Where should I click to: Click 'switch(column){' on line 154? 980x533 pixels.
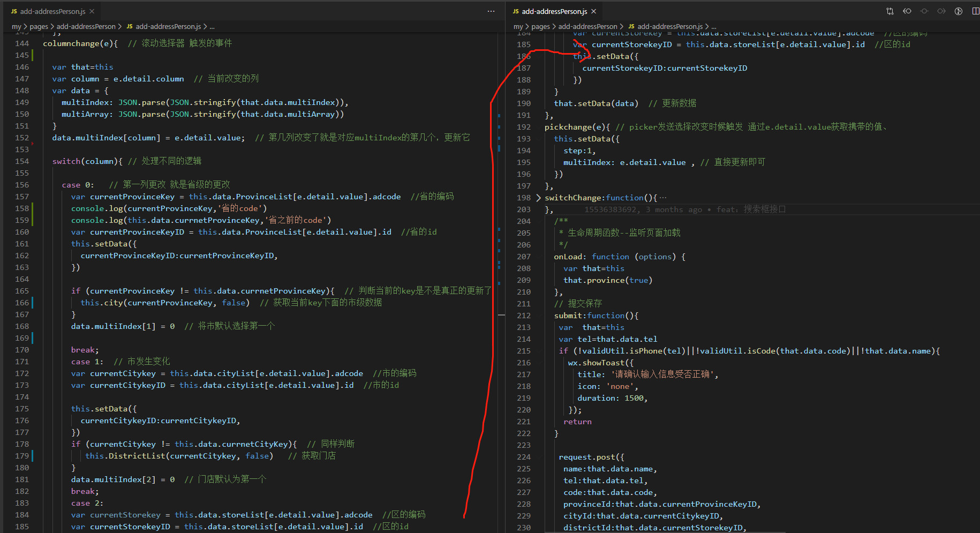(x=87, y=161)
